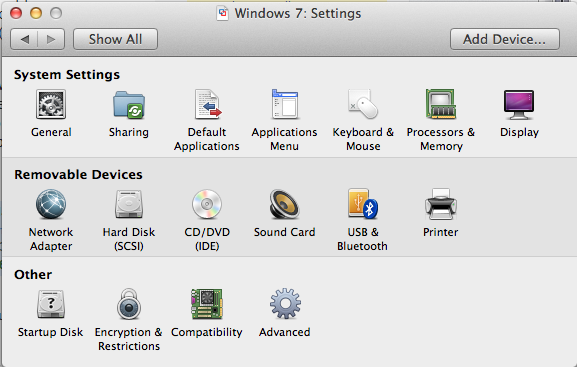This screenshot has height=367, width=577.
Task: Open Printer settings icon
Action: click(440, 204)
